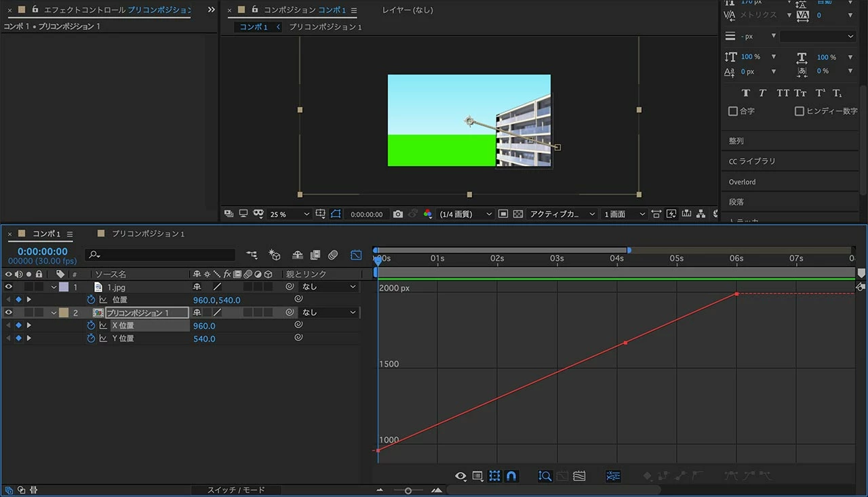The image size is (868, 497).
Task: Enable the ヒンディー数字 checkbox
Action: tap(799, 111)
